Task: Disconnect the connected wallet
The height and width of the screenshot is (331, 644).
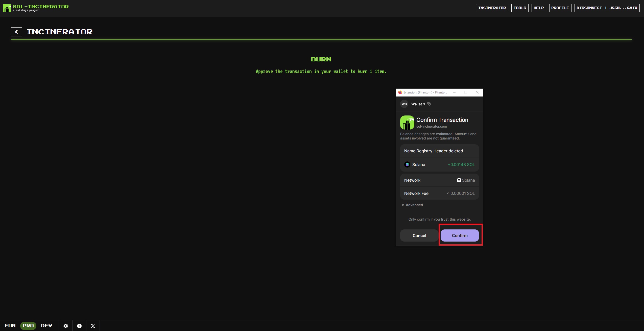Action: coord(607,8)
